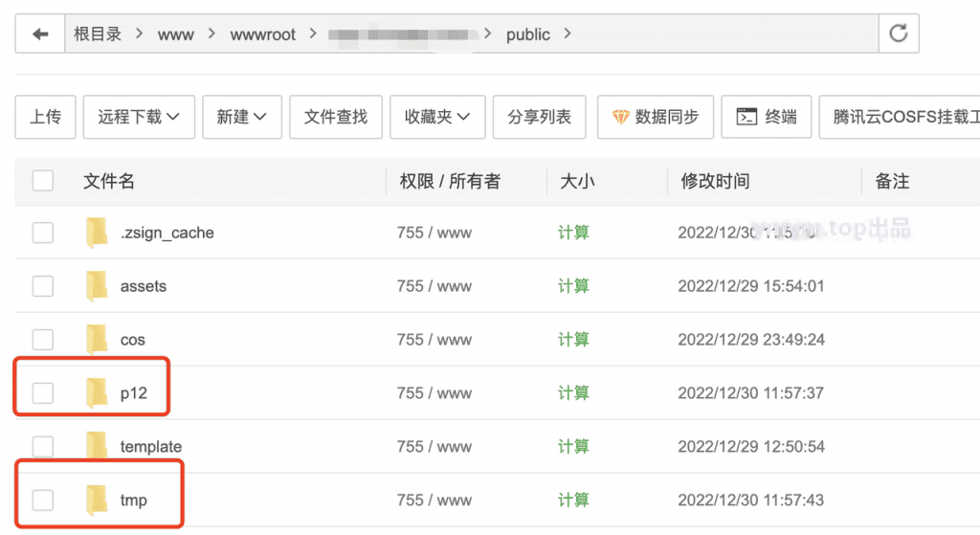Click timestamp 2022/12/29 15:54:01
The height and width of the screenshot is (535, 980).
click(x=751, y=286)
